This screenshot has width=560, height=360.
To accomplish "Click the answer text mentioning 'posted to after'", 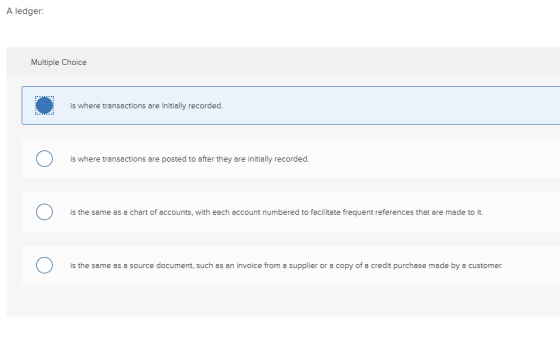I will tap(189, 159).
